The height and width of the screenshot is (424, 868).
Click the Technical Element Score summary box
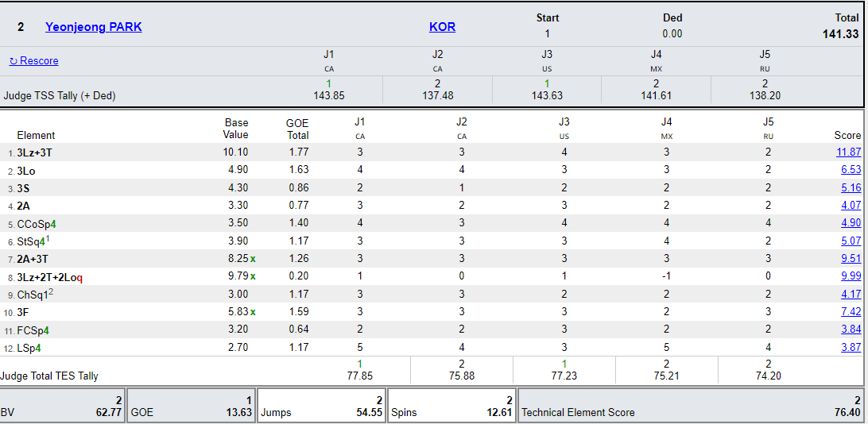coord(690,407)
